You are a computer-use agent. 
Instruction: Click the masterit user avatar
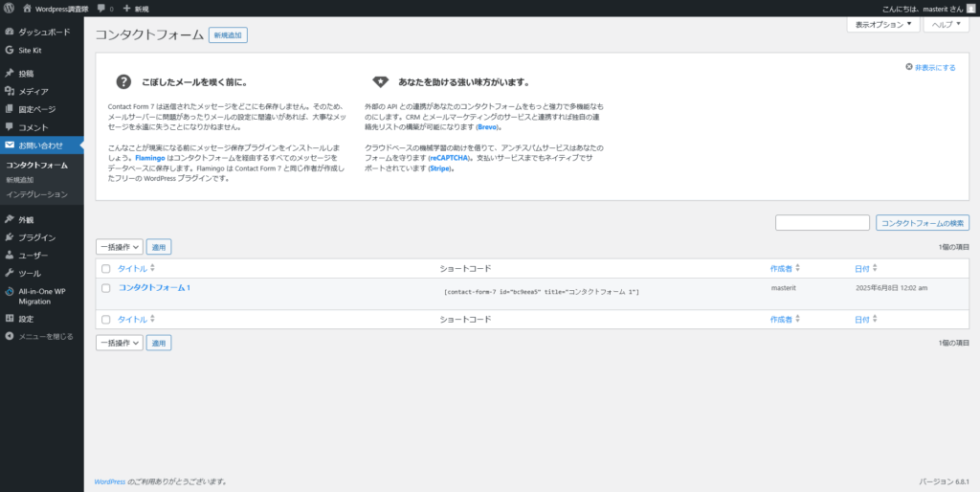(970, 9)
